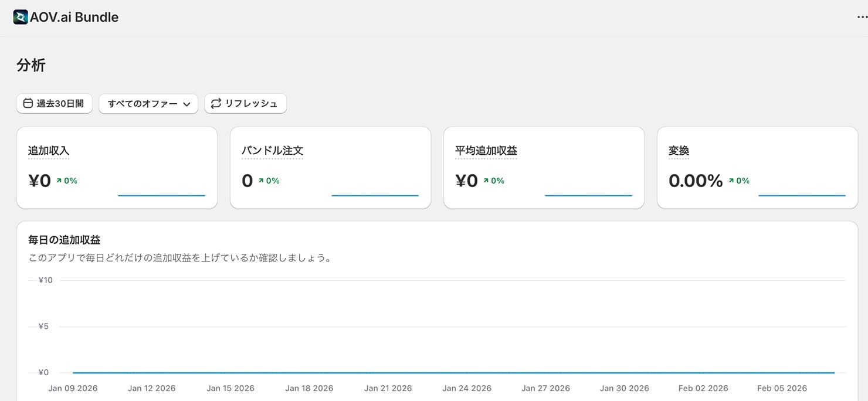868x401 pixels.
Task: Click the AOV.ai Bundle logo icon
Action: [x=21, y=17]
